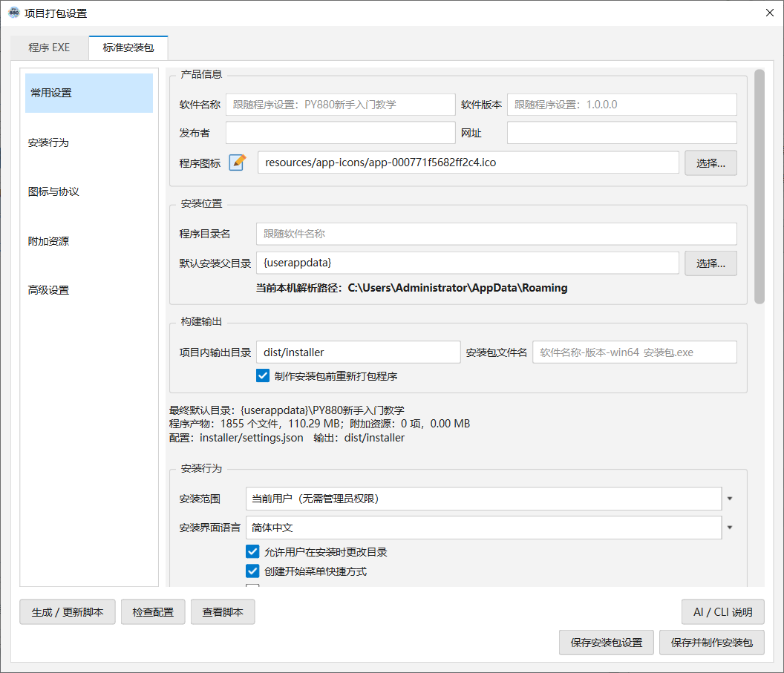Image resolution: width=784 pixels, height=673 pixels.
Task: Click 保存安装包设置 button
Action: 607,643
